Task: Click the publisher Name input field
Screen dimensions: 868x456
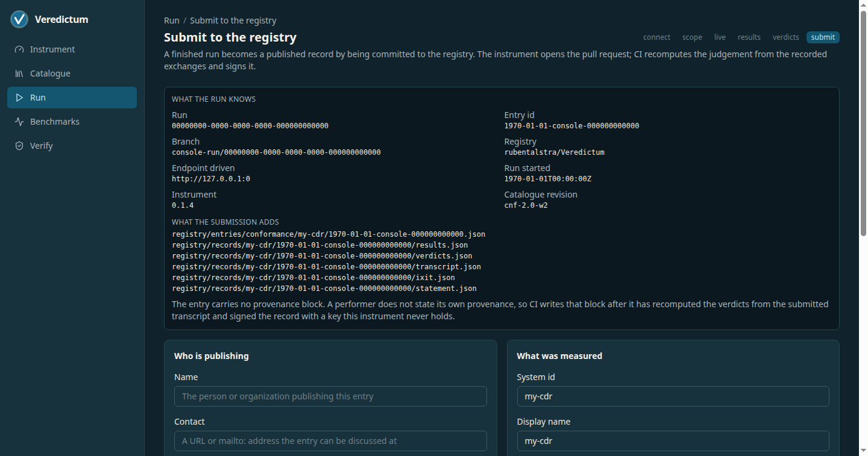Action: click(x=330, y=396)
